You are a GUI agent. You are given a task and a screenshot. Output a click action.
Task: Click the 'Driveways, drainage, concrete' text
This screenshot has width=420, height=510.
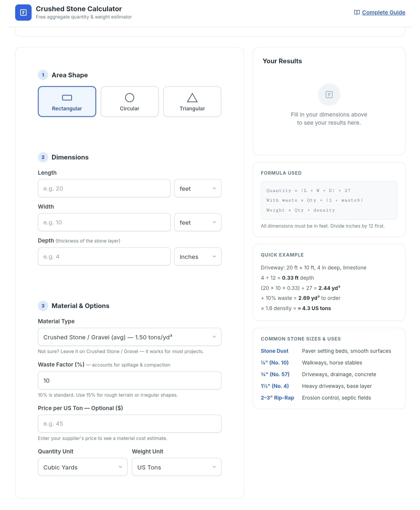coord(339,374)
